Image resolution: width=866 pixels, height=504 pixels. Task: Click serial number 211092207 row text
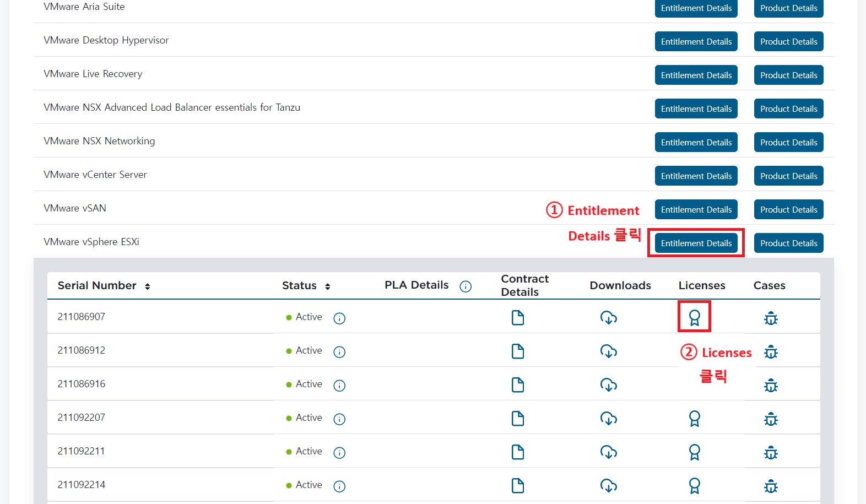click(x=82, y=418)
